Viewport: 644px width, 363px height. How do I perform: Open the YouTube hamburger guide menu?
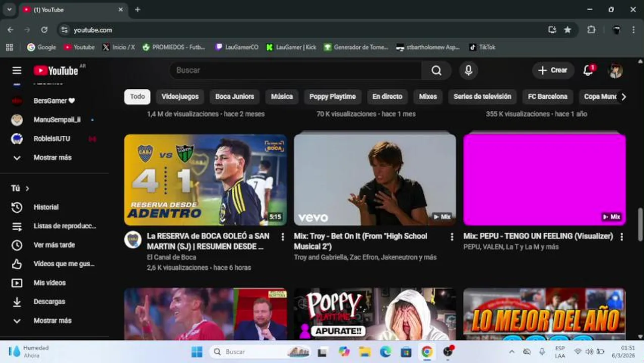coord(17,71)
